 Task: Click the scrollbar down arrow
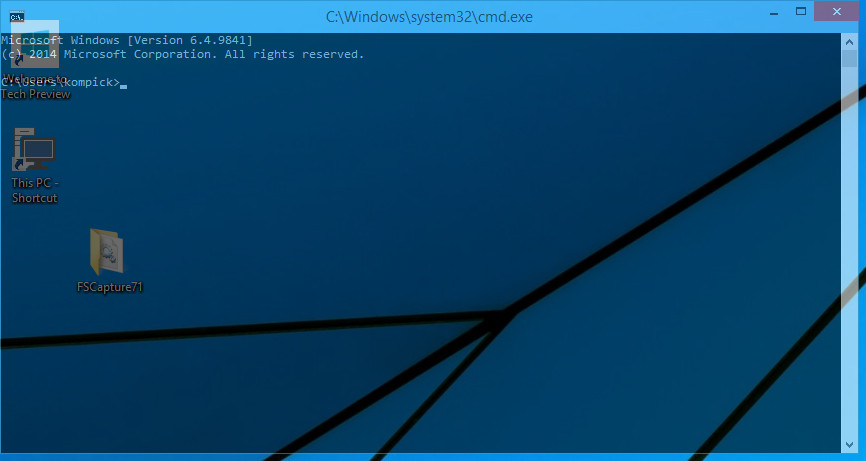tap(849, 445)
